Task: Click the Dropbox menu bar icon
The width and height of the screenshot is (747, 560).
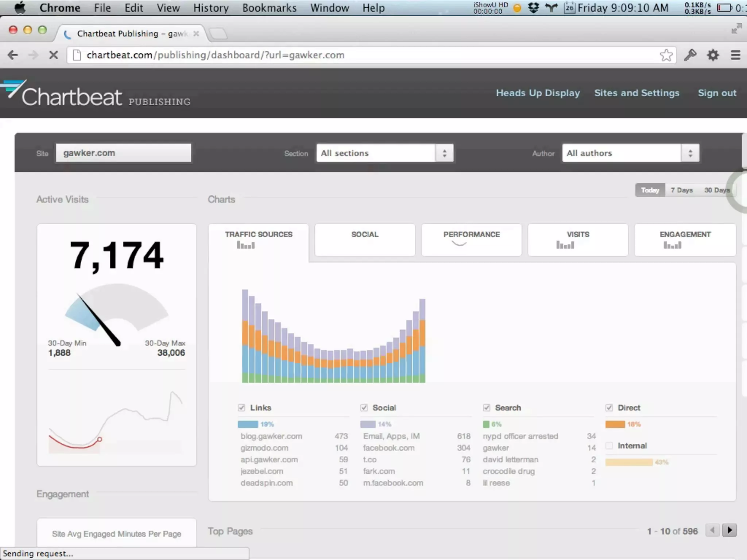Action: pos(533,8)
